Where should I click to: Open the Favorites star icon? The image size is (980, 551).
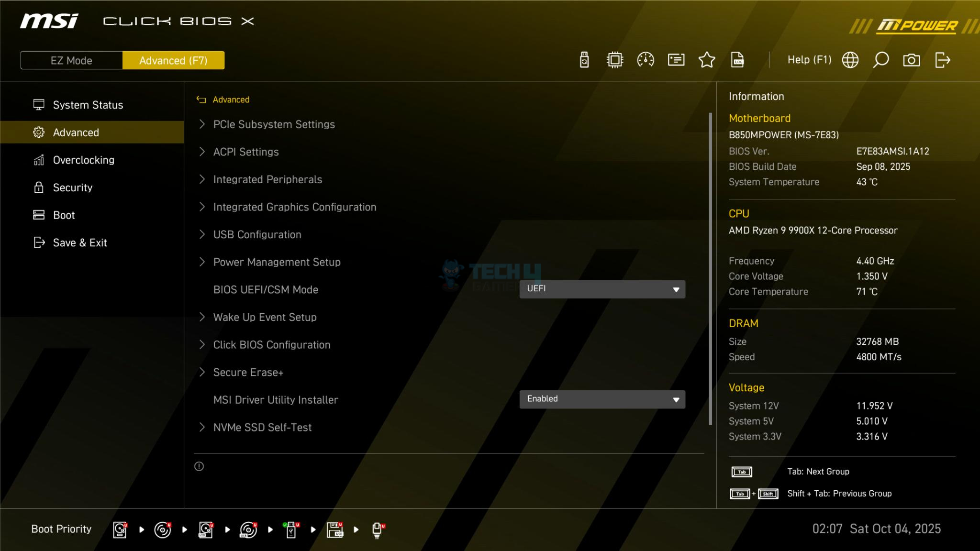pos(707,60)
